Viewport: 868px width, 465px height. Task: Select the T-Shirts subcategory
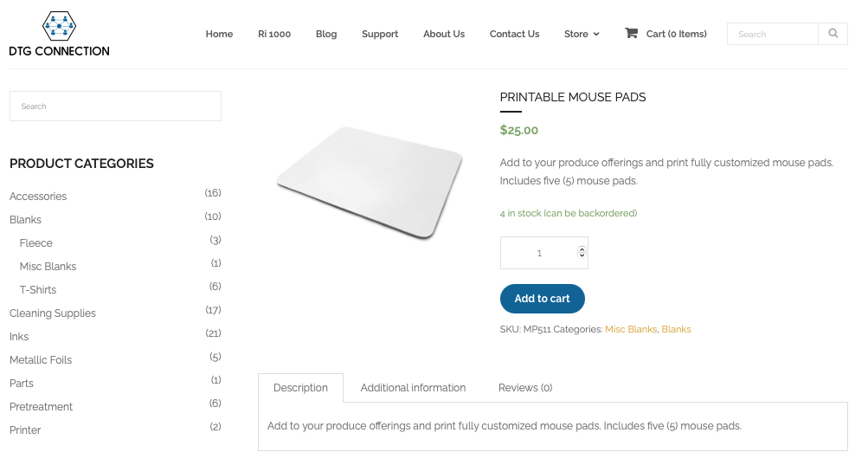tap(37, 290)
